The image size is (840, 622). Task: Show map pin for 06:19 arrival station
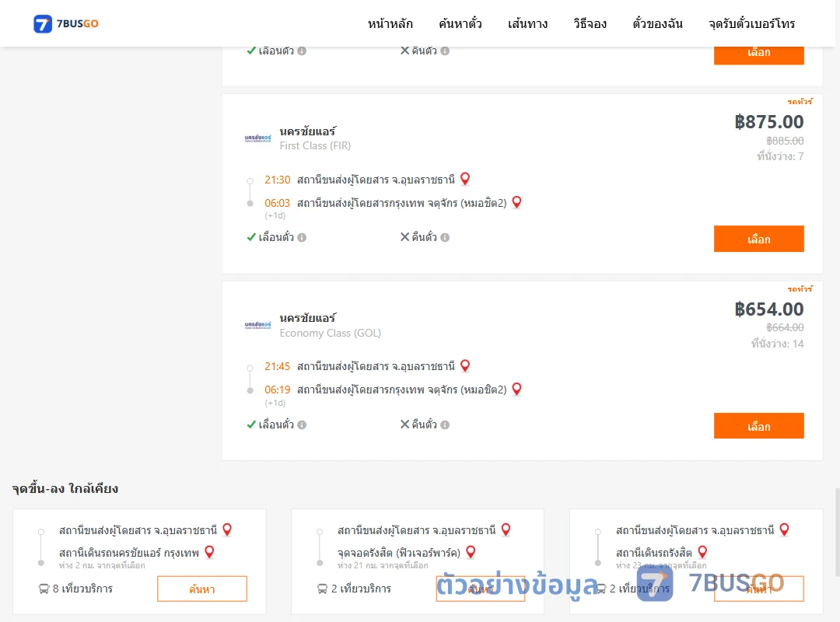[x=516, y=389]
